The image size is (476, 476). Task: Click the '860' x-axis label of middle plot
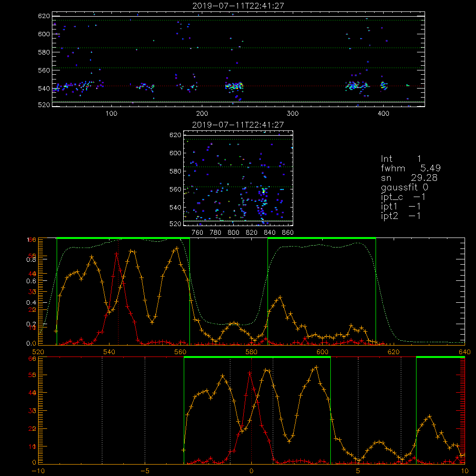[288, 233]
